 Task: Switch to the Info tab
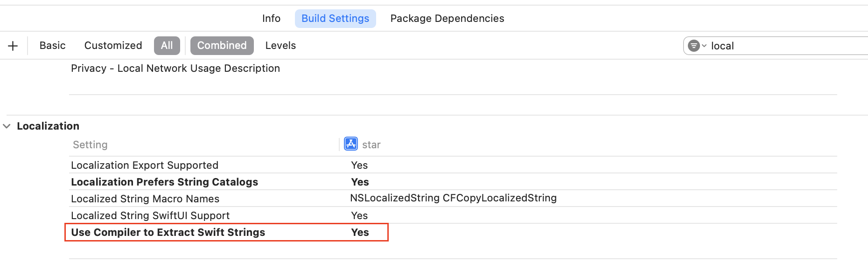click(x=271, y=19)
